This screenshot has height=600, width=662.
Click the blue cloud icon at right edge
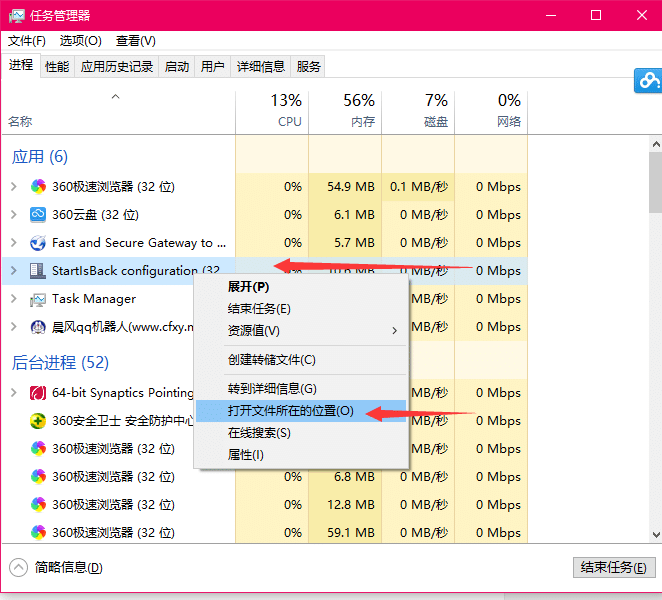pos(648,80)
